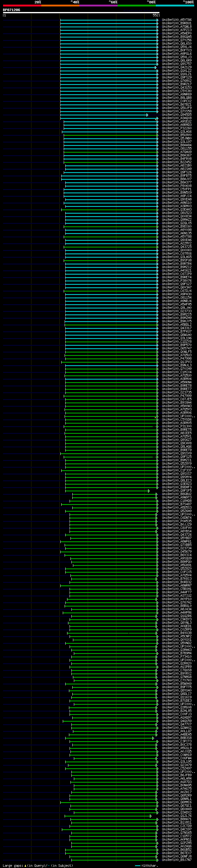This screenshot has height=868, width=197.
Task: Select the UniRef100_Q1KLZ1 label
Action: coord(177,74)
